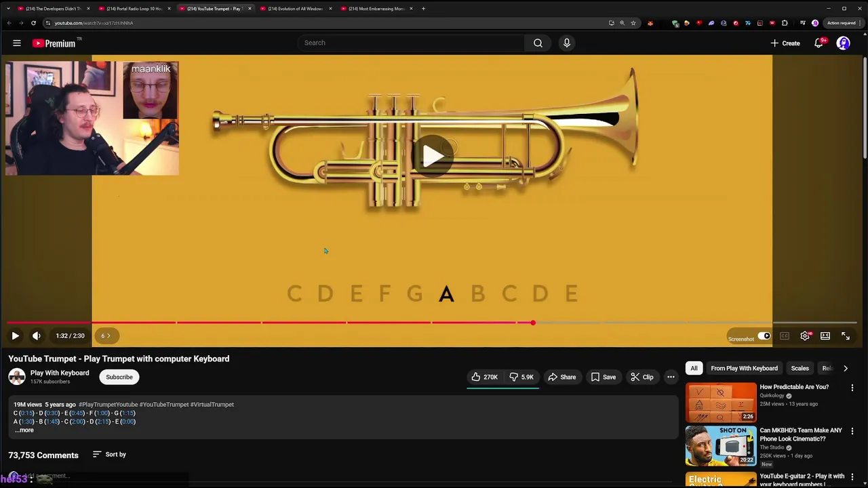Select the From Play With Keyboard chip

point(744,368)
